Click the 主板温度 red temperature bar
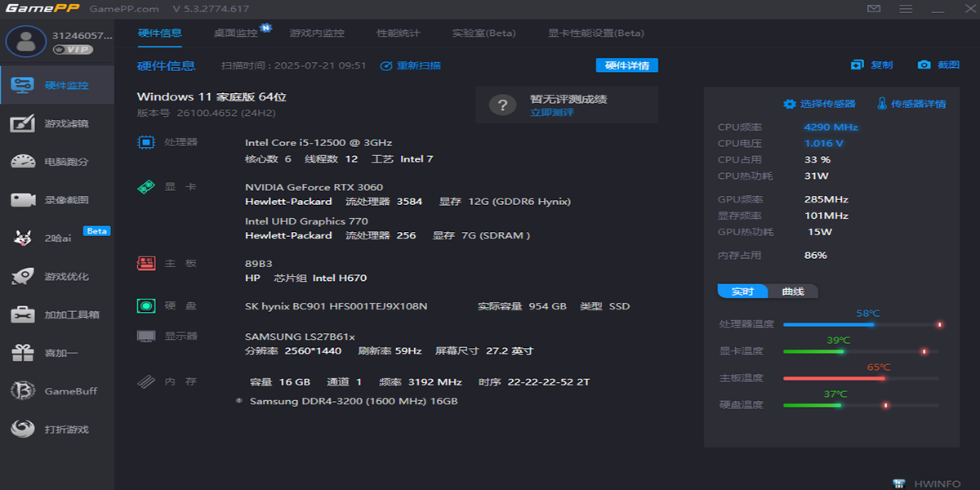This screenshot has height=490, width=980. 861,378
